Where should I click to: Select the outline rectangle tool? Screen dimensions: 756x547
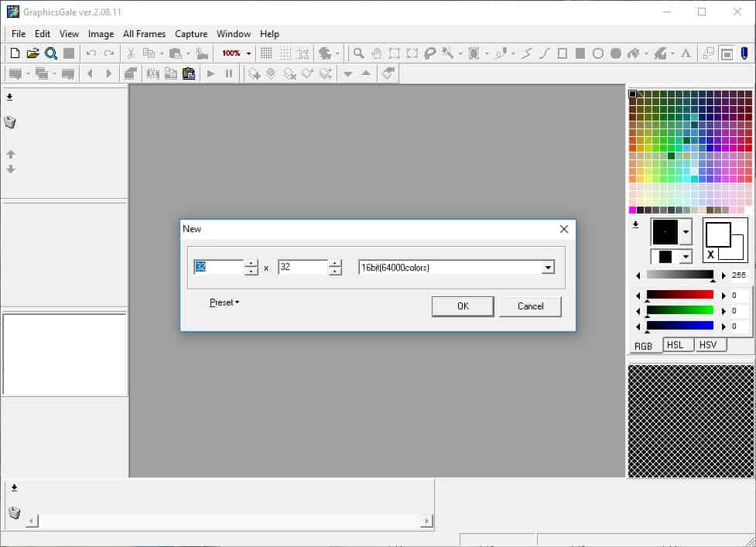(563, 53)
